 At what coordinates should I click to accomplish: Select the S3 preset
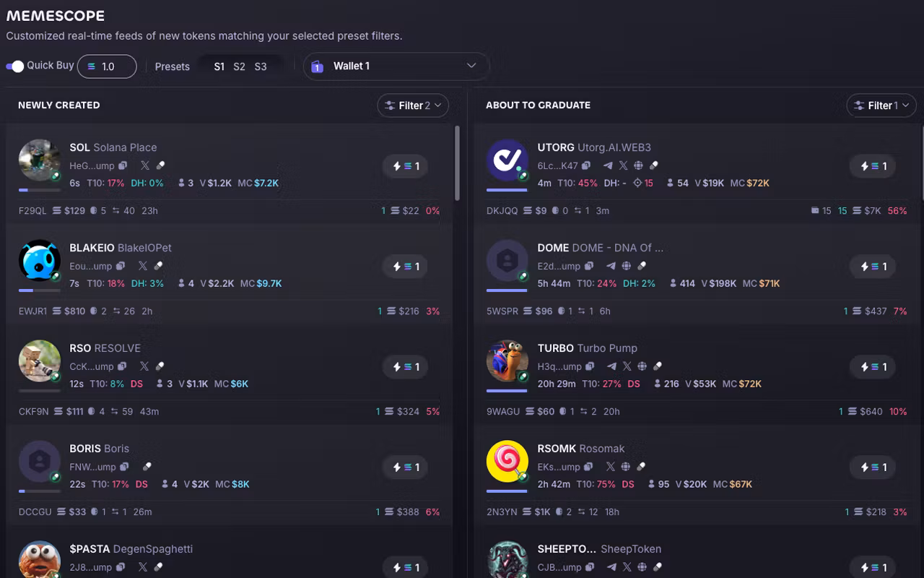click(x=261, y=66)
